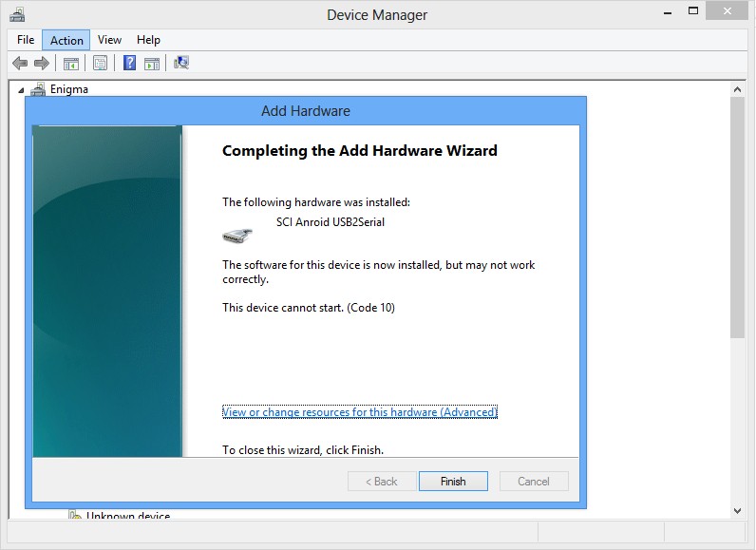This screenshot has width=756, height=550.
Task: Collapse the Enigma computer tree node
Action: tap(22, 90)
